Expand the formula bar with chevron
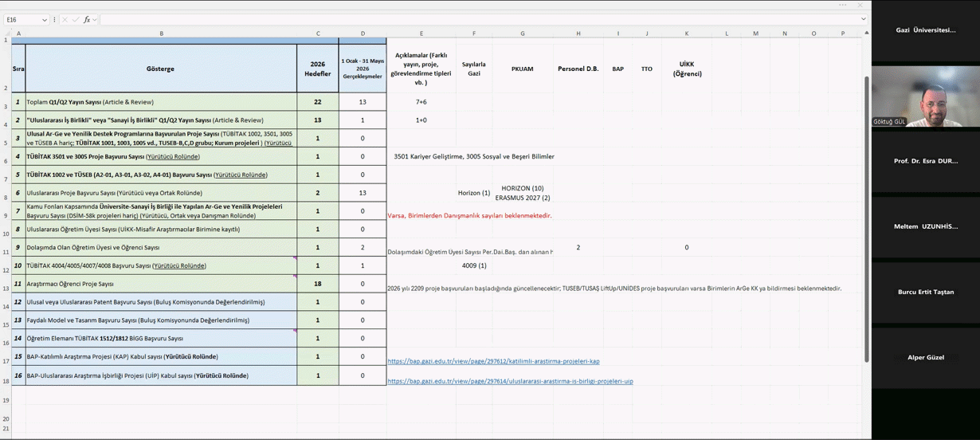 click(863, 19)
